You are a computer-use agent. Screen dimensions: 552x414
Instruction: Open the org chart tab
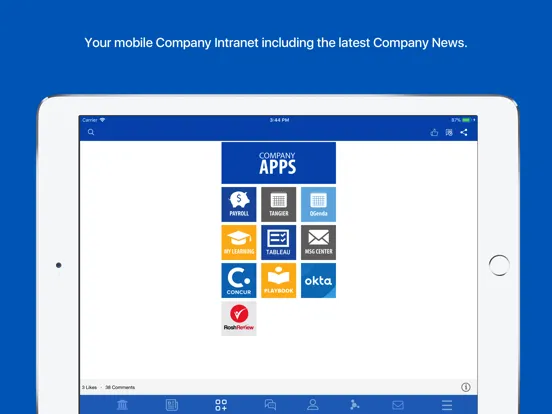tap(355, 405)
